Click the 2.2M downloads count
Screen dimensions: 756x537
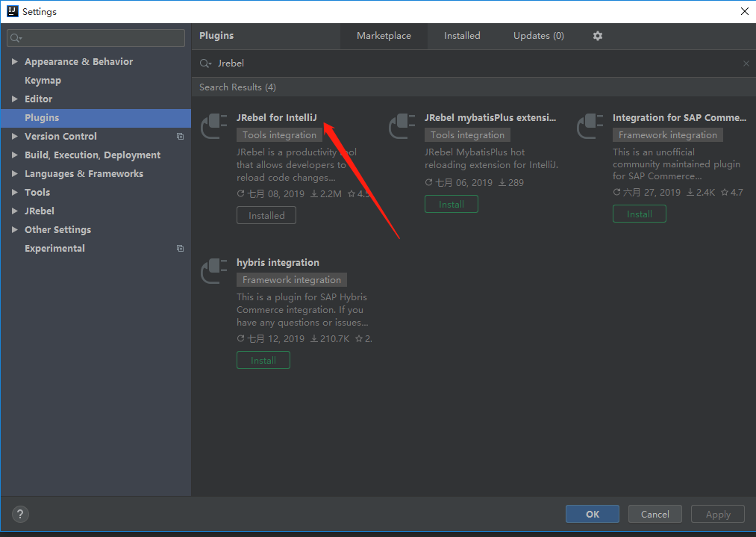(x=325, y=194)
